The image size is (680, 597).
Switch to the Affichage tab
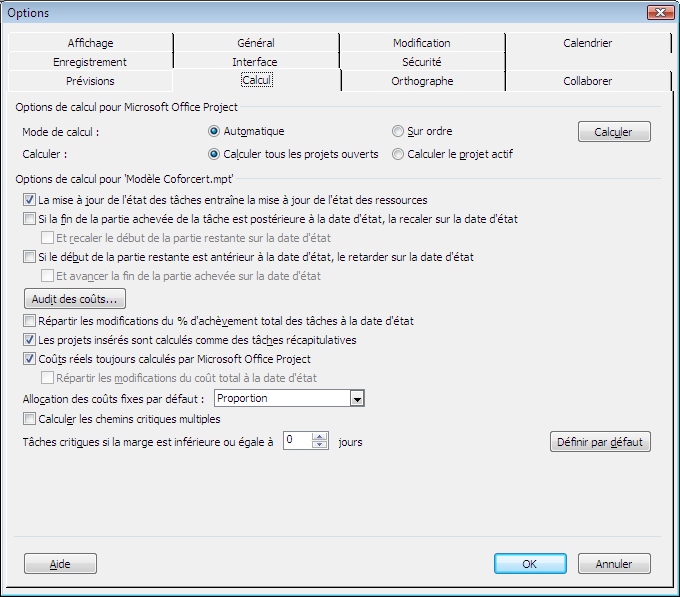pos(90,43)
